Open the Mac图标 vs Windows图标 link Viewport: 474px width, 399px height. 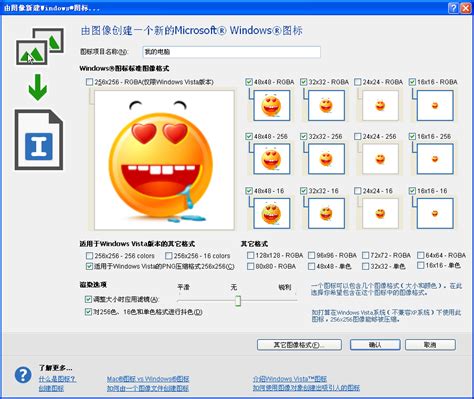coord(148,379)
